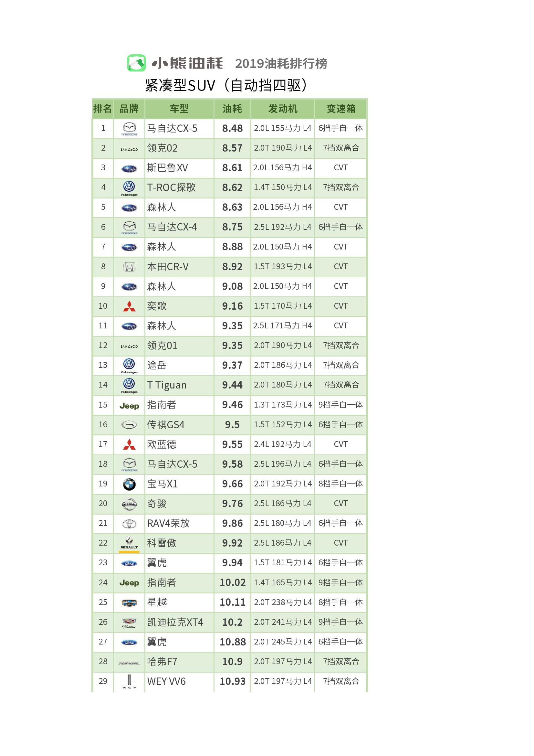Click the 发动机 column header
Screen dimensions: 534x756
[282, 109]
